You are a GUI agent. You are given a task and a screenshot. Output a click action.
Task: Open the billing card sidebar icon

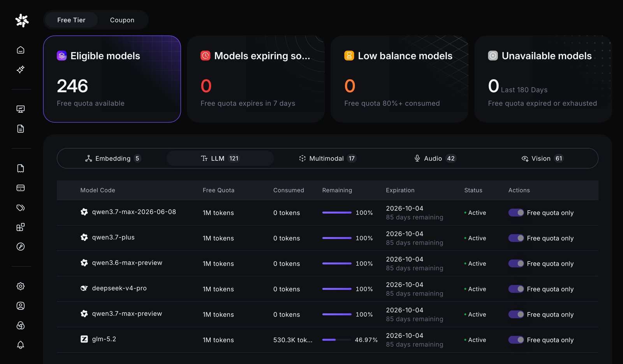[x=21, y=188]
